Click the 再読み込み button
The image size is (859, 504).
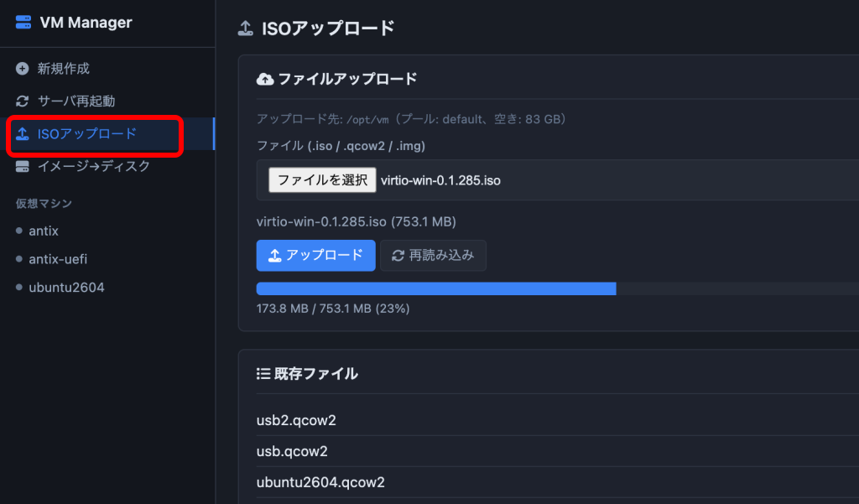(x=434, y=255)
